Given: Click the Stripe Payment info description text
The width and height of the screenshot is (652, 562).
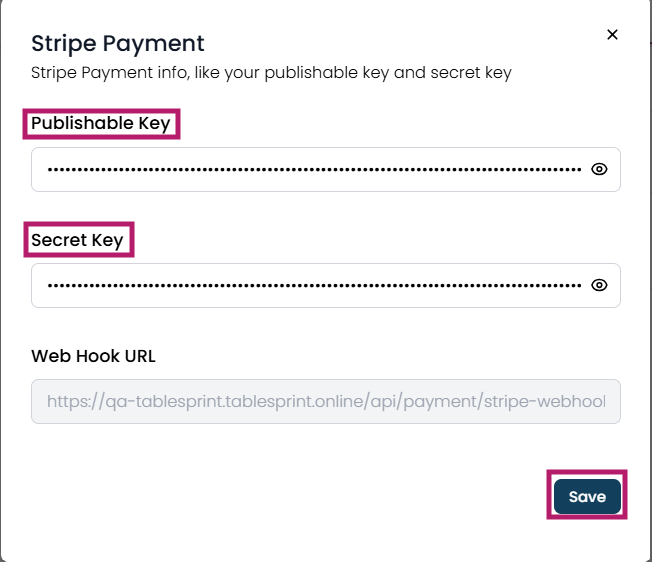Looking at the screenshot, I should [x=271, y=73].
